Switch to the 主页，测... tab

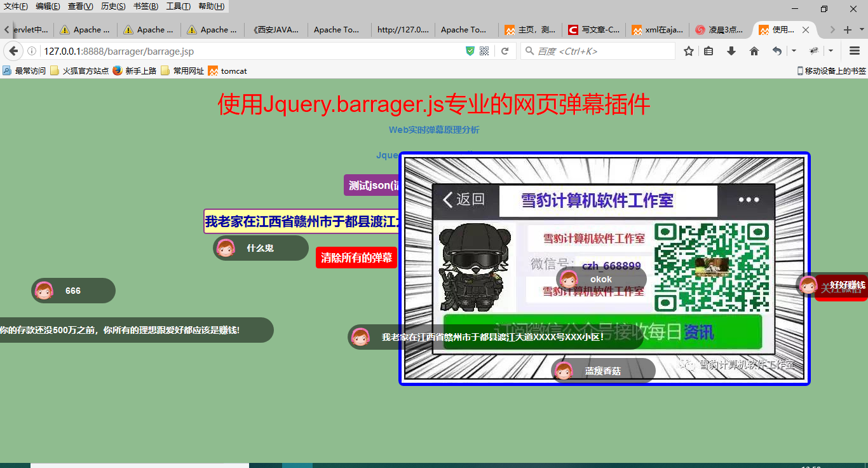530,30
